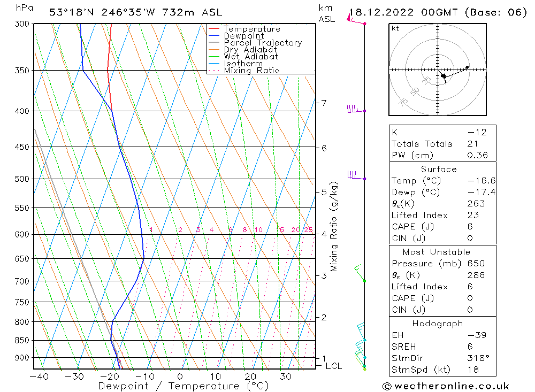Open the weatheronline.co.uk credit link
This screenshot has width=535, height=392.
(x=446, y=386)
